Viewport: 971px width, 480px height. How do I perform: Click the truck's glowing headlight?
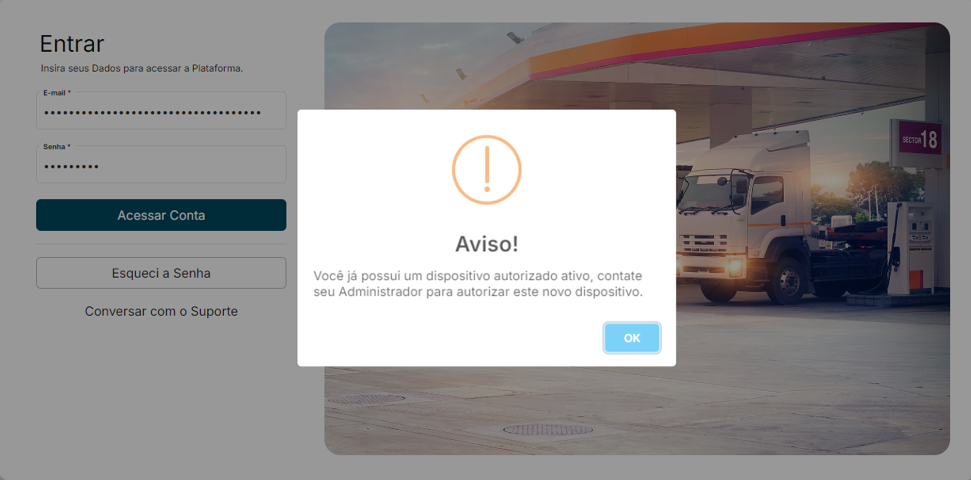[x=734, y=266]
